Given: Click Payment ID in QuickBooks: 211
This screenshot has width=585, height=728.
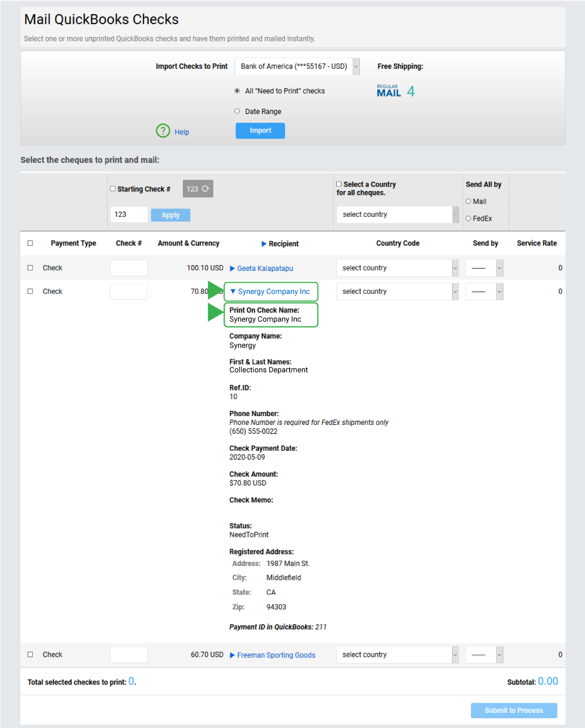Looking at the screenshot, I should pos(278,627).
